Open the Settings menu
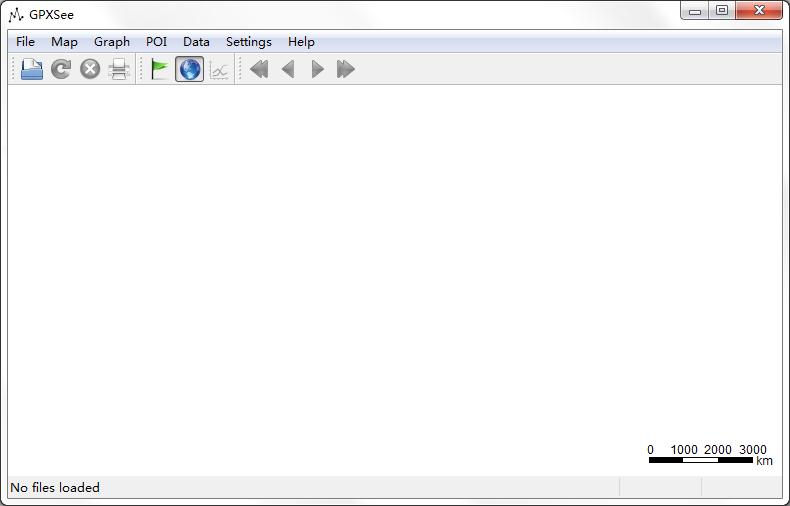The height and width of the screenshot is (506, 790). [249, 42]
